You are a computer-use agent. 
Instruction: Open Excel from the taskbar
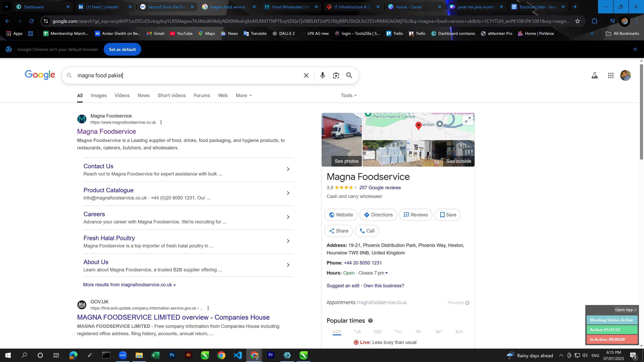(155, 355)
